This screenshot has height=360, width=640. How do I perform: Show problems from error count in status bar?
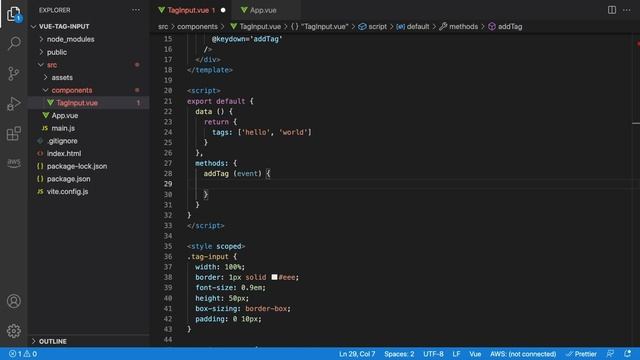tap(23, 354)
